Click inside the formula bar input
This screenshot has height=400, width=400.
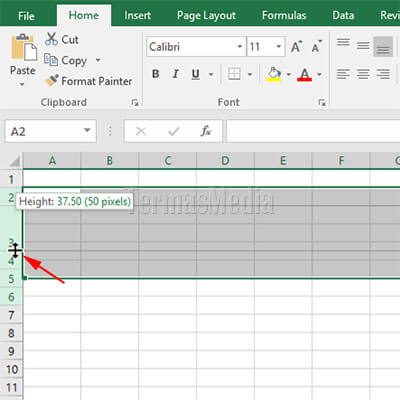313,131
